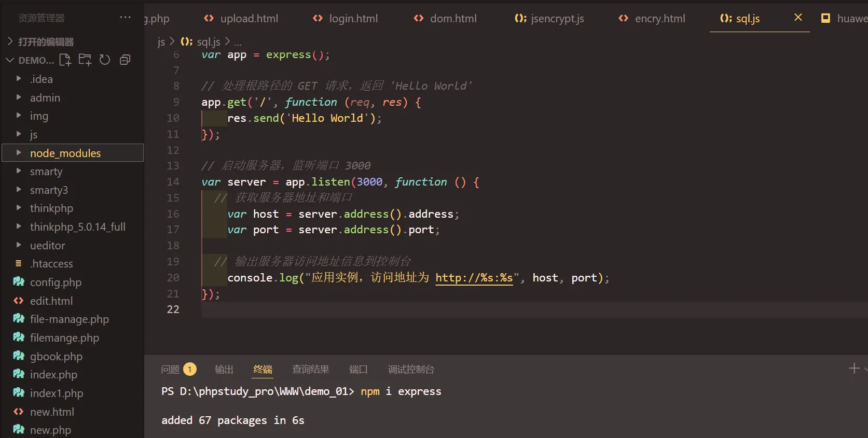The width and height of the screenshot is (868, 438).
Task: Collapse all folders in explorer
Action: (x=125, y=60)
